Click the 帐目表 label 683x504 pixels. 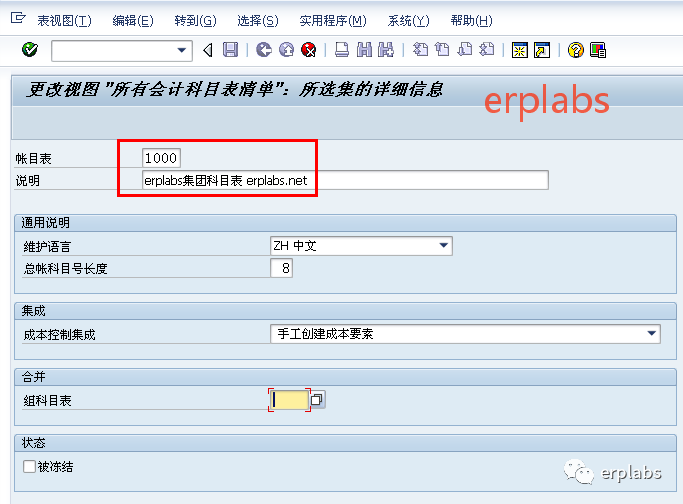pyautogui.click(x=34, y=159)
